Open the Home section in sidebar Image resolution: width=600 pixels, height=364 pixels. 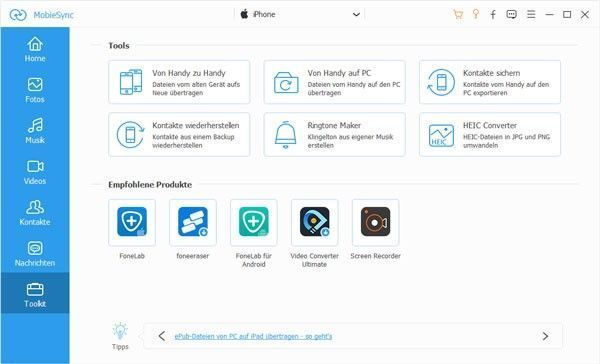point(35,49)
